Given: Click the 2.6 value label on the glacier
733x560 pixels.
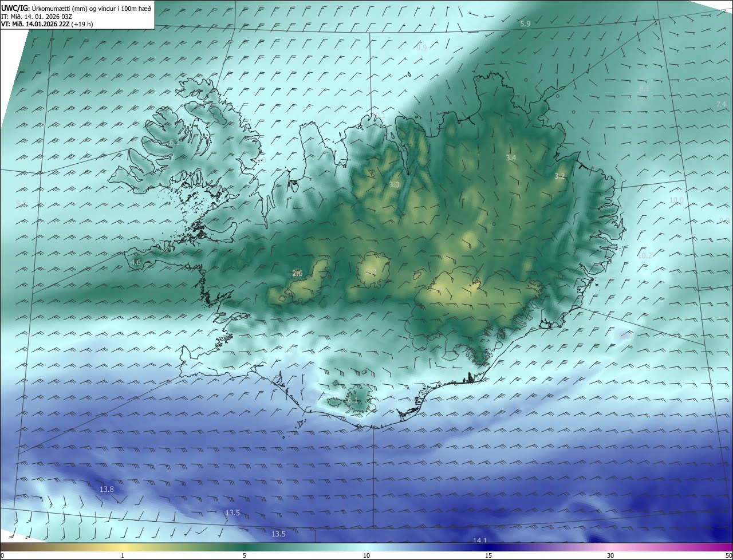Looking at the screenshot, I should click(x=297, y=274).
